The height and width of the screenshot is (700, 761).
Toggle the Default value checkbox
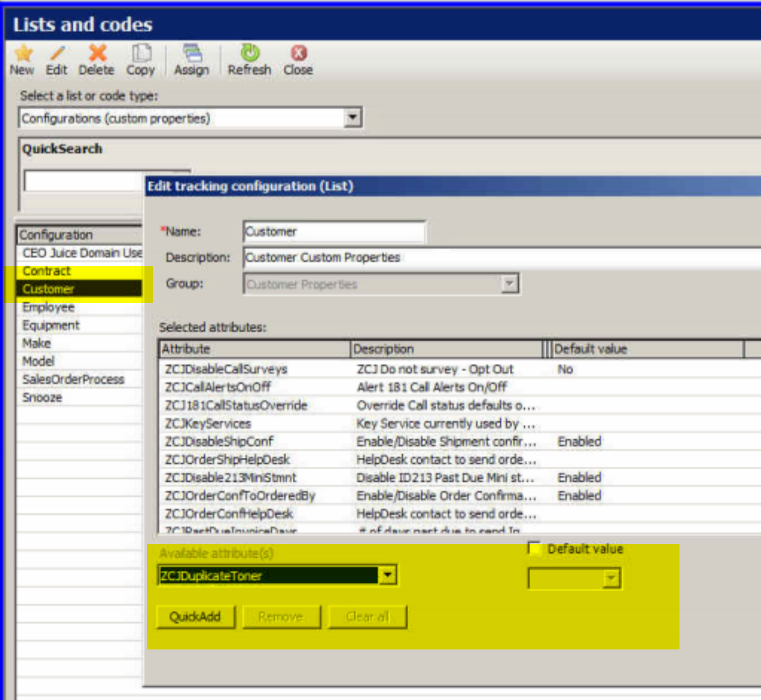pos(534,548)
